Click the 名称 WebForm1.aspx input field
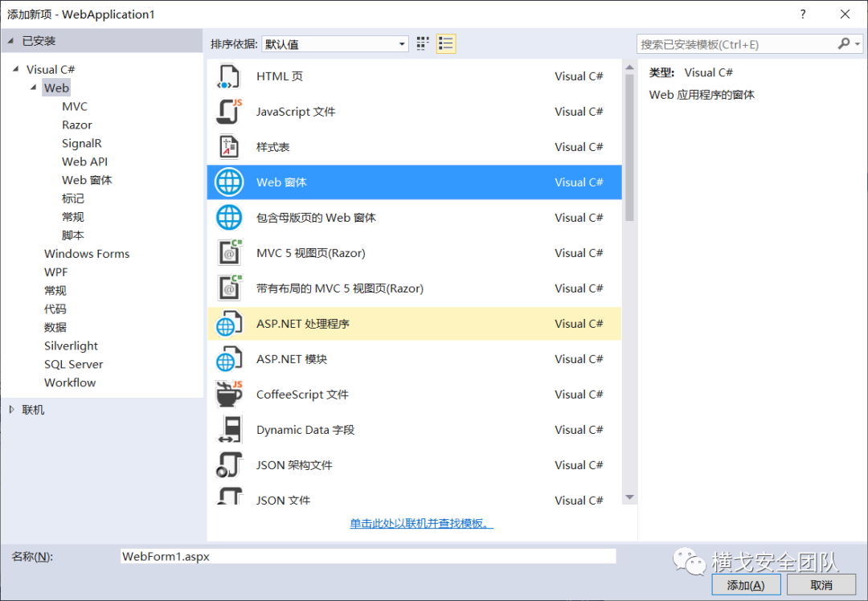 click(368, 556)
